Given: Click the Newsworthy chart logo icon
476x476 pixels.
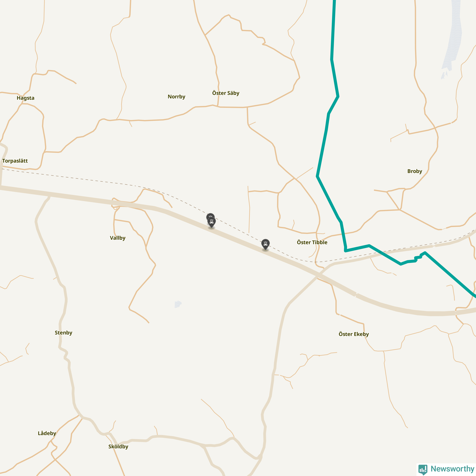Looking at the screenshot, I should point(423,469).
